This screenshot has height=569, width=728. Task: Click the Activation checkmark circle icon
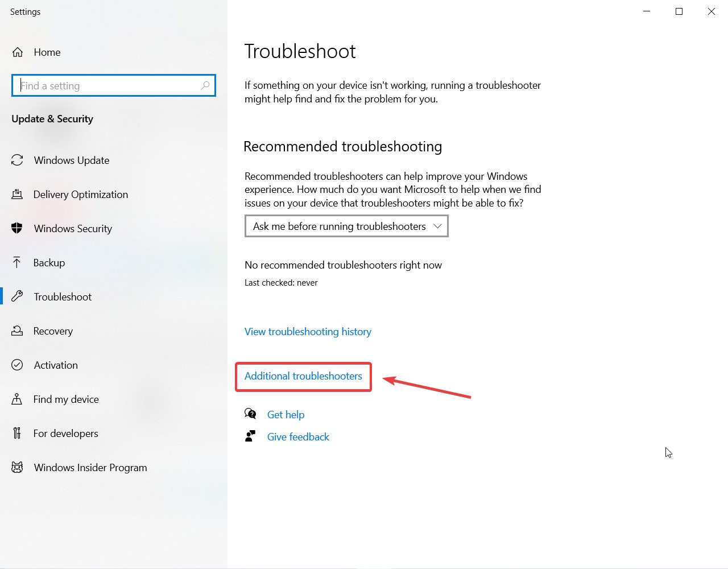17,365
